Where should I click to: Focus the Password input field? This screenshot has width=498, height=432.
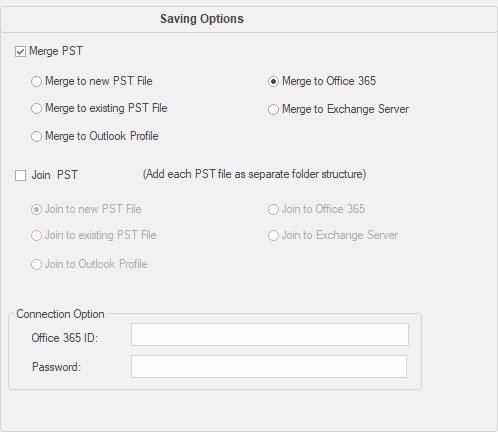coord(269,366)
